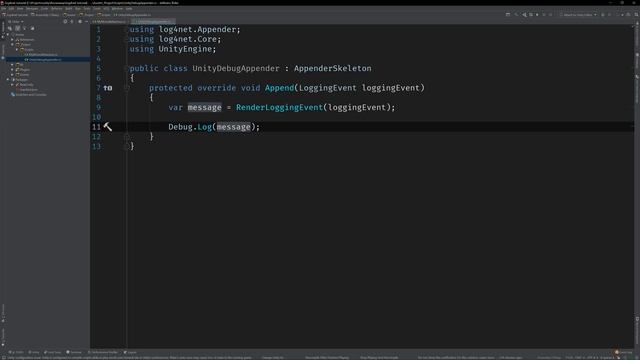Collapse the Append method fold on line 7

[x=127, y=88]
